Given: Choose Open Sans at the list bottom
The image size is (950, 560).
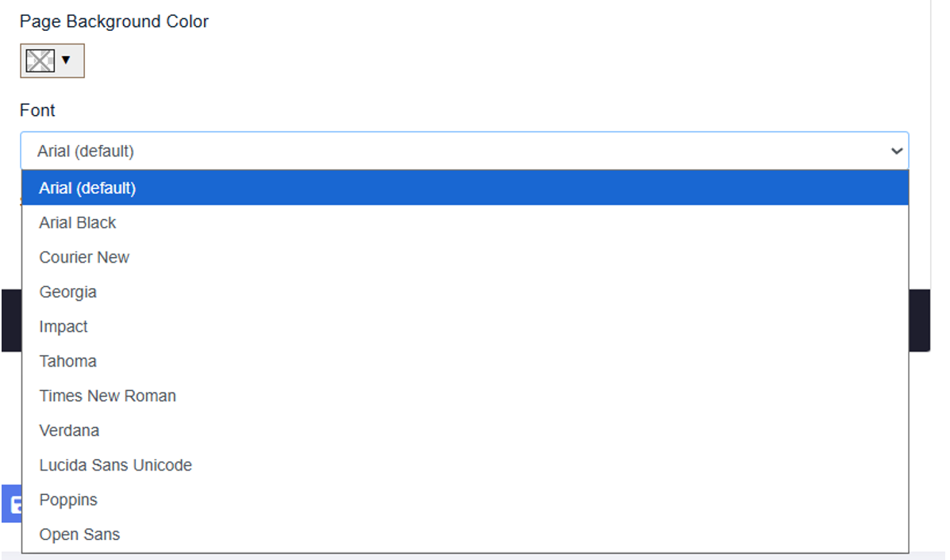Looking at the screenshot, I should (79, 535).
